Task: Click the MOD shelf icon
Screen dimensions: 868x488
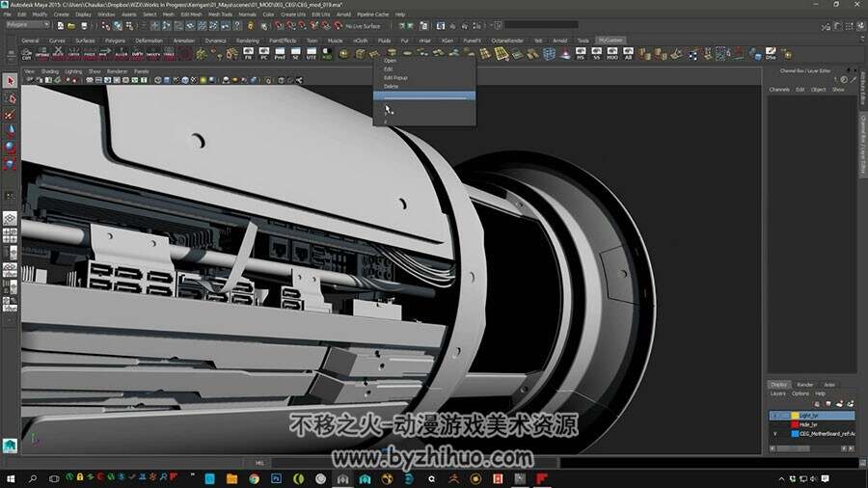Action: [612, 54]
